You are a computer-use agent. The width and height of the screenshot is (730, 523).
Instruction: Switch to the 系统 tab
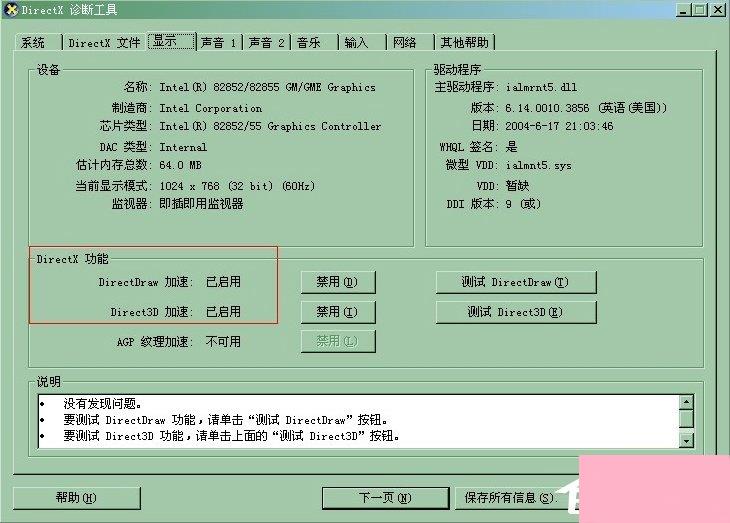38,42
